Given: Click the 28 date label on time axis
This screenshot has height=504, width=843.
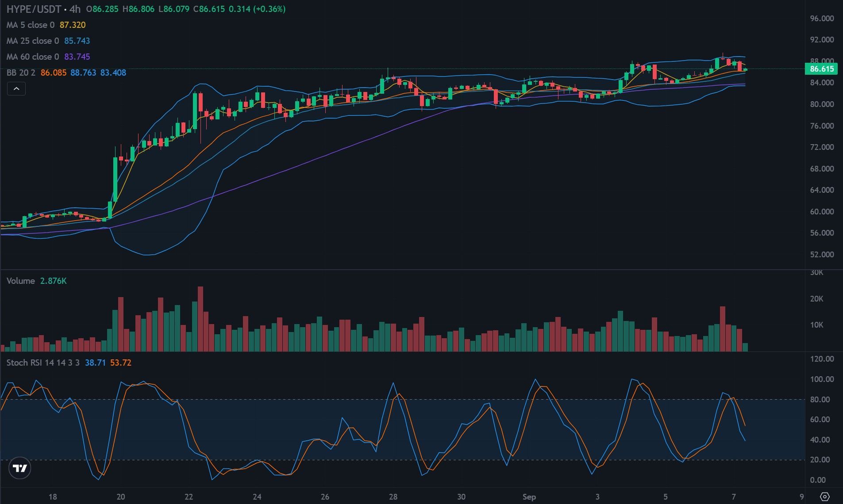Looking at the screenshot, I should click(393, 496).
